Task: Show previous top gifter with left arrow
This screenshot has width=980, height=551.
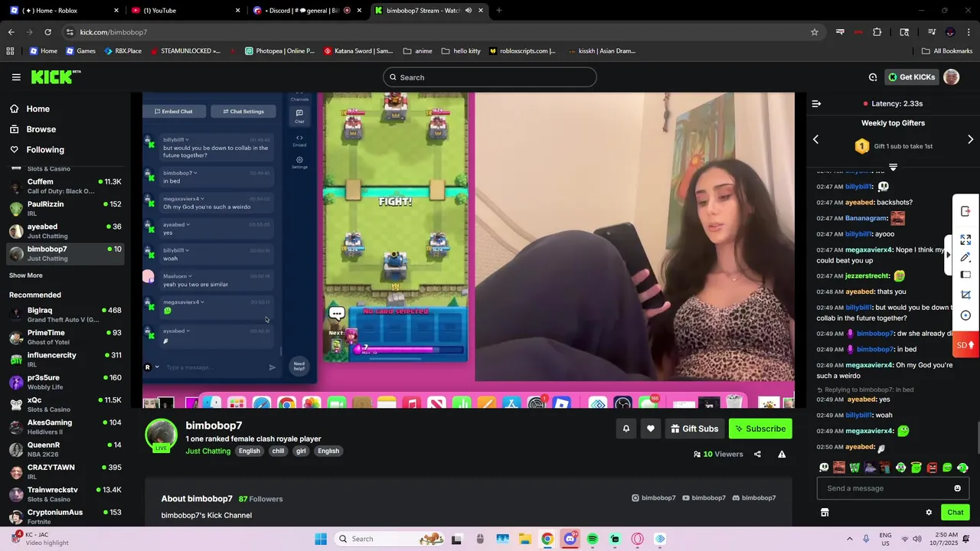Action: coord(815,139)
